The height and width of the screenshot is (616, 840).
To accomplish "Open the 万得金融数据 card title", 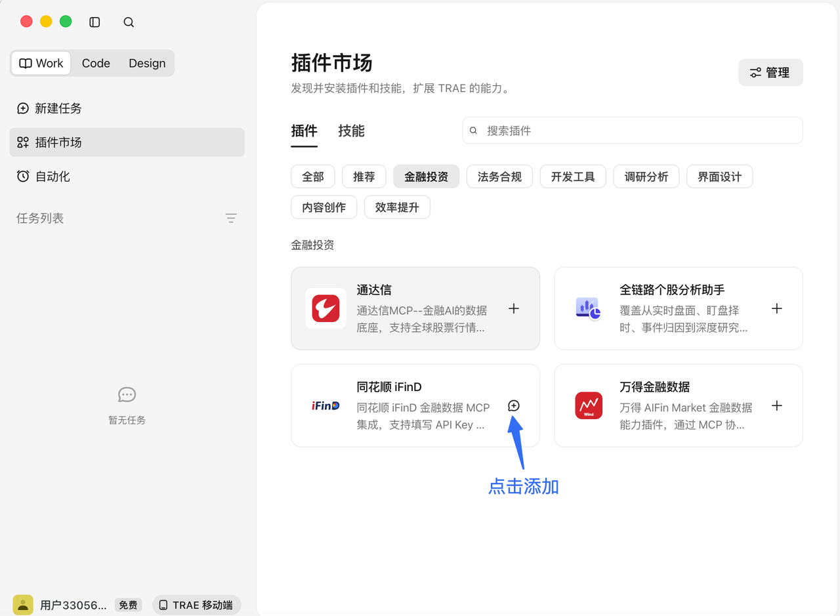I will [x=655, y=387].
